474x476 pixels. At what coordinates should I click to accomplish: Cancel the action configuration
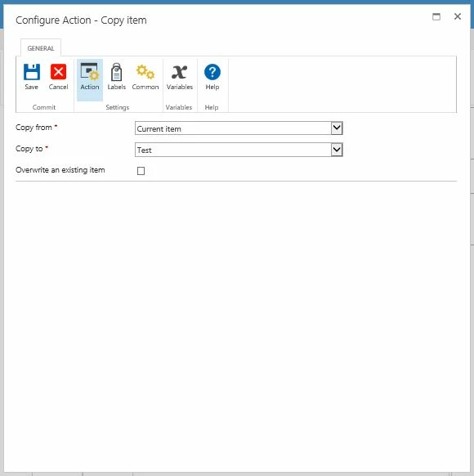point(58,77)
